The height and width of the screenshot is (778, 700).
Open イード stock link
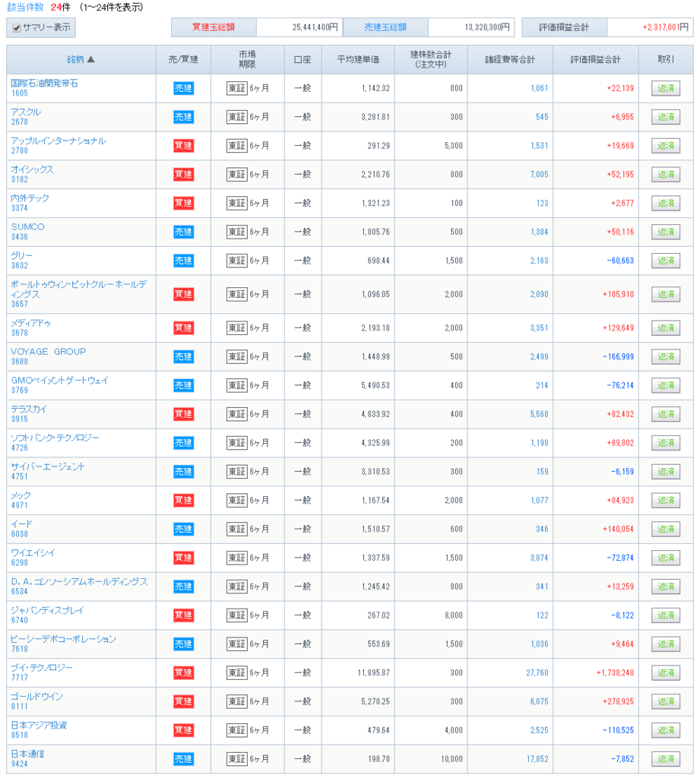click(x=21, y=524)
